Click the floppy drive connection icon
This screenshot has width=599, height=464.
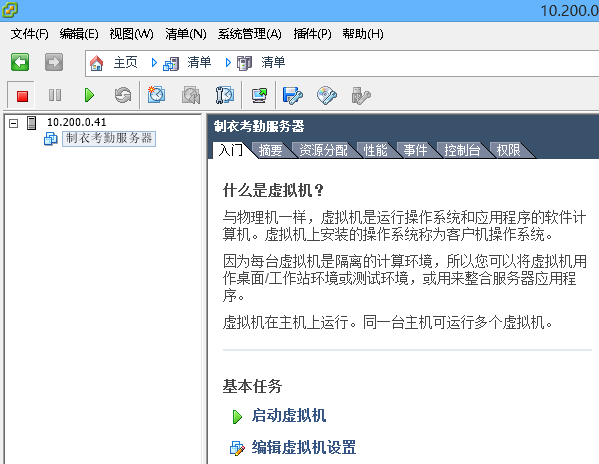pos(293,95)
